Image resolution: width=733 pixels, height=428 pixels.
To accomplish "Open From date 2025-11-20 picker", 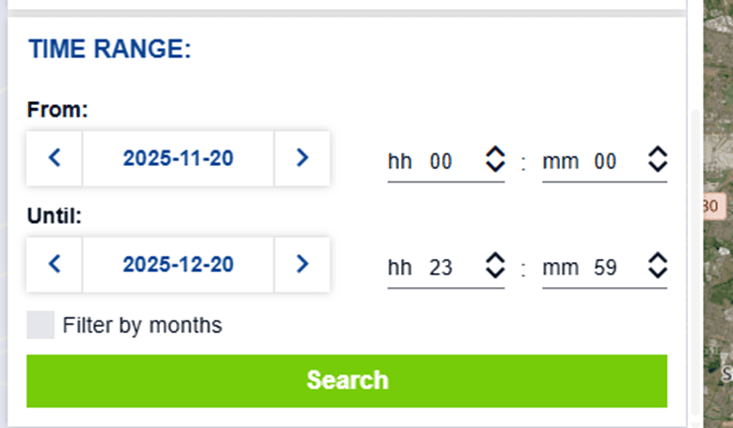I will click(178, 158).
